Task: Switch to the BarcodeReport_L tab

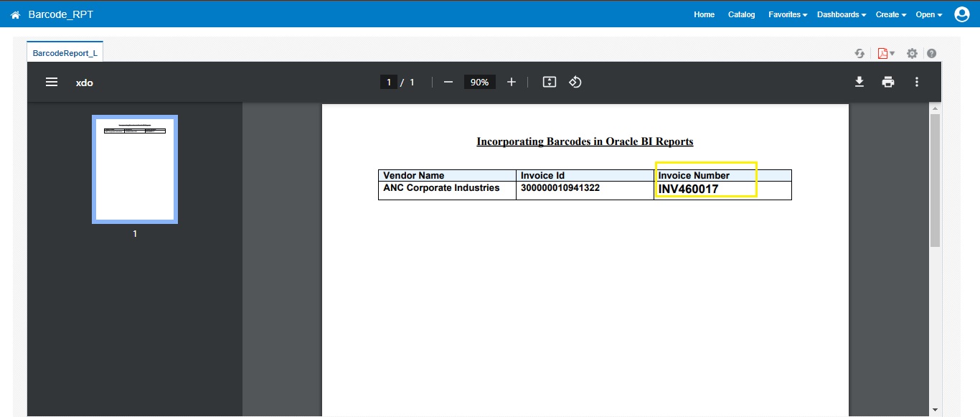Action: point(65,52)
